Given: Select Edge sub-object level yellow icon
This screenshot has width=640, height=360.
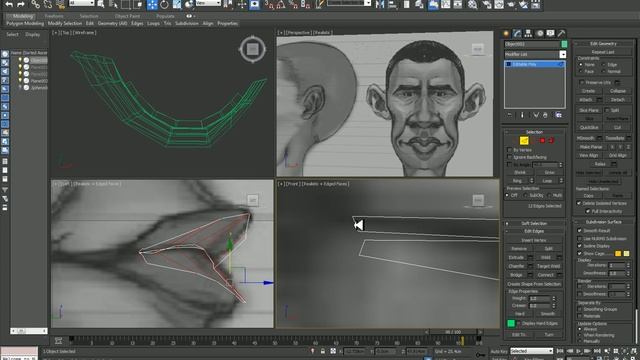Looking at the screenshot, I should click(x=524, y=141).
